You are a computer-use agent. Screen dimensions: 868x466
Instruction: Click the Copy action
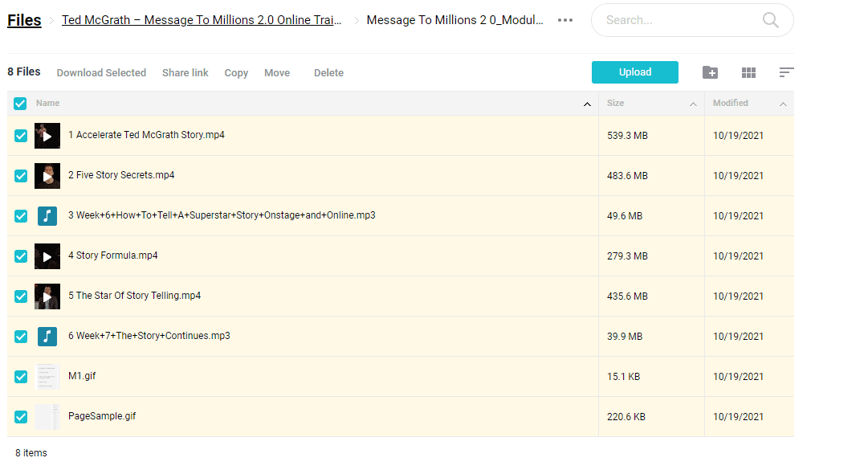(x=236, y=73)
